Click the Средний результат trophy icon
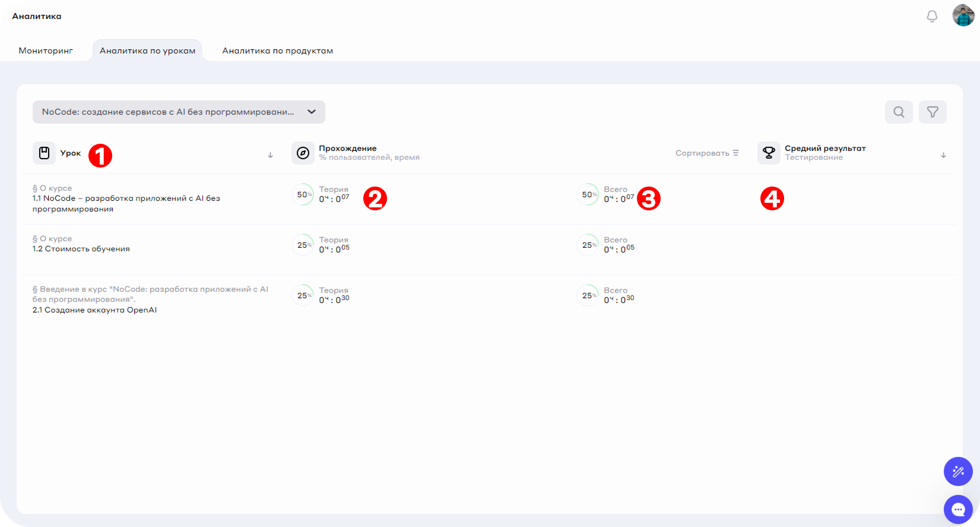This screenshot has height=527, width=980. pyautogui.click(x=768, y=153)
